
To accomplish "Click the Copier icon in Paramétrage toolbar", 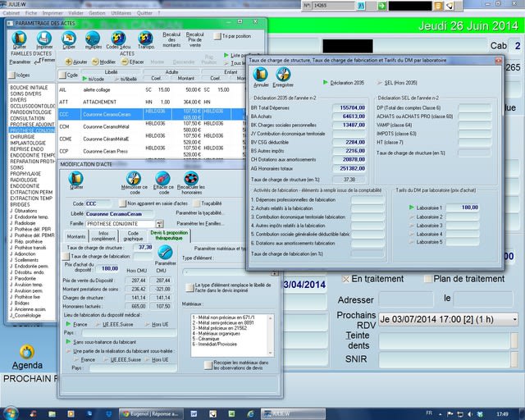I will [69, 39].
